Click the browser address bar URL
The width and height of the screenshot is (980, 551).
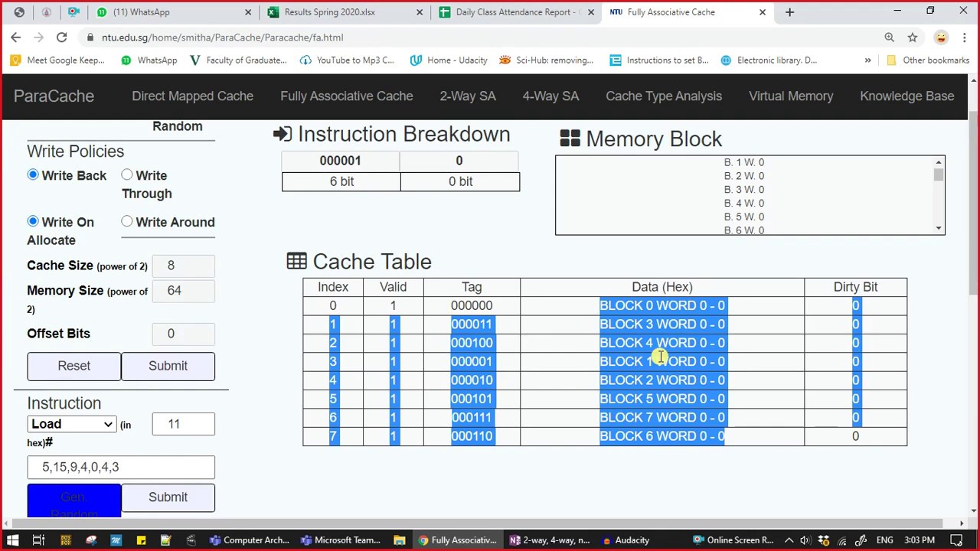point(222,37)
